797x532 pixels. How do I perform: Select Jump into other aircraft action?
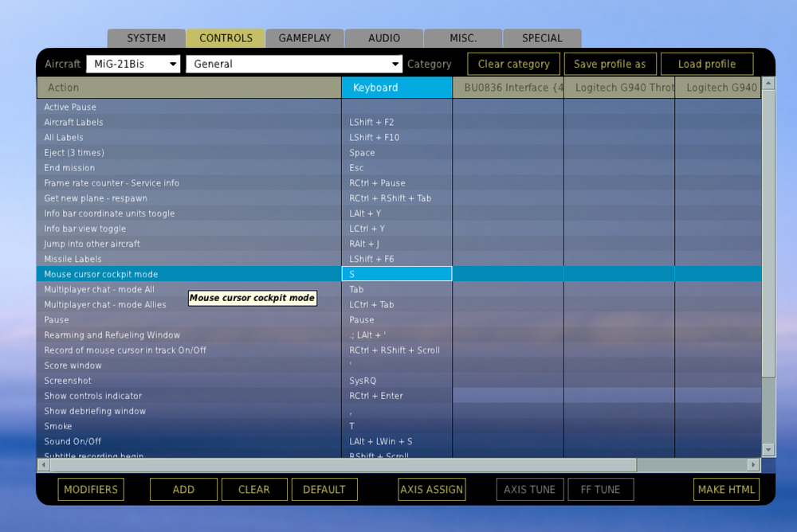pyautogui.click(x=189, y=244)
